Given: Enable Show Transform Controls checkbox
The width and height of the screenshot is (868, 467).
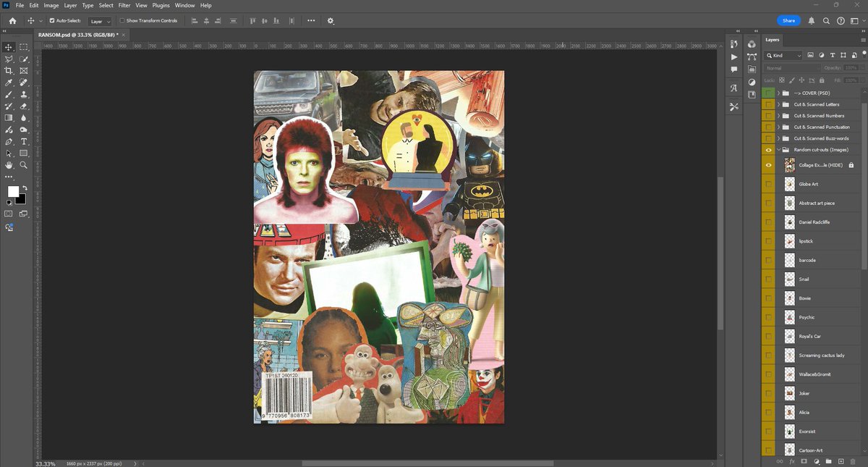Looking at the screenshot, I should coord(122,20).
